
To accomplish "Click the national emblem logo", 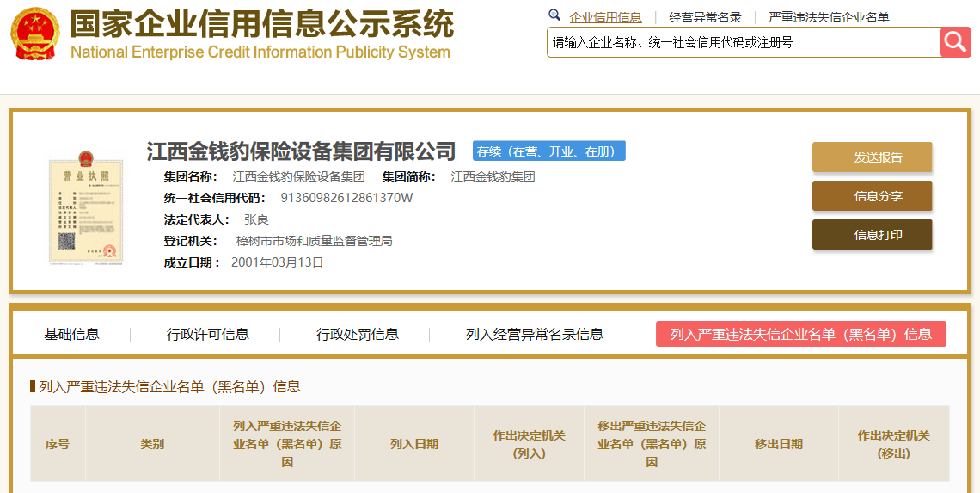I will pos(35,34).
